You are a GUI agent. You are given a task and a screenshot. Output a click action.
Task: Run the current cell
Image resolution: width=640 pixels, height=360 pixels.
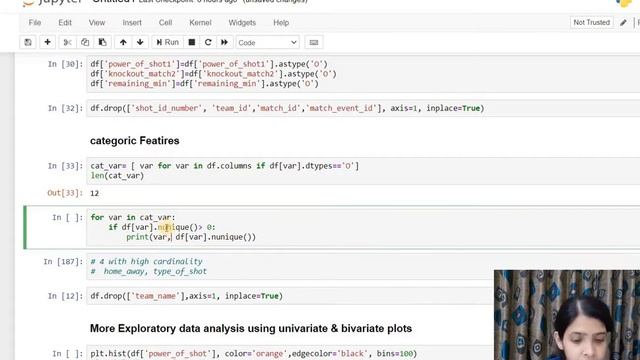(167, 42)
